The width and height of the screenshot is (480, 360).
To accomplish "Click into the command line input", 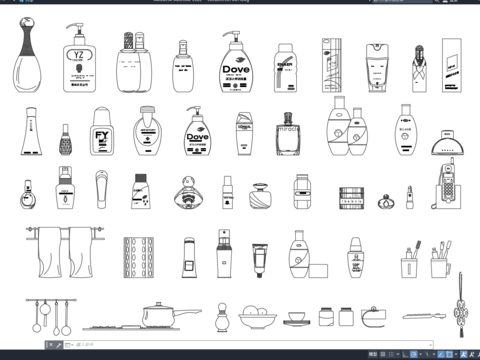I will (x=253, y=345).
